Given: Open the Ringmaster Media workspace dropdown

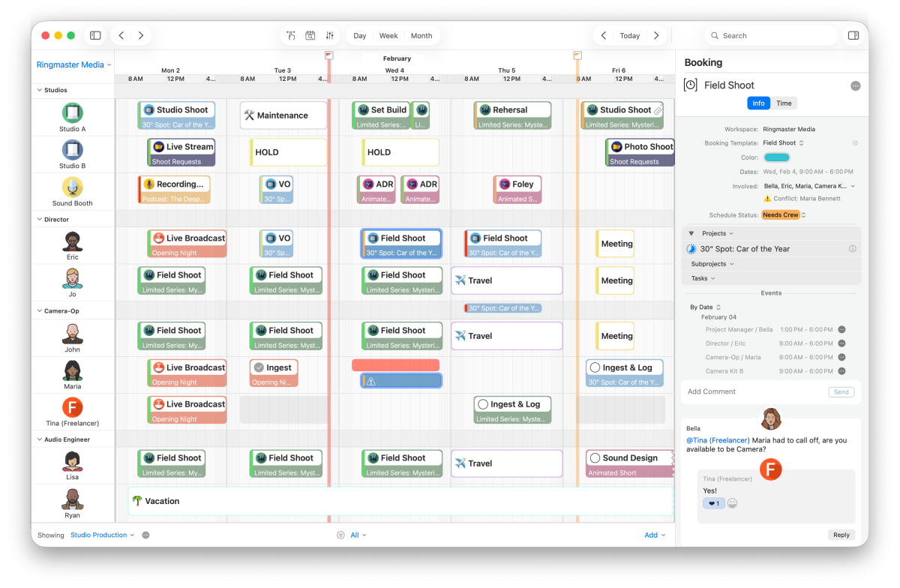Looking at the screenshot, I should click(73, 64).
